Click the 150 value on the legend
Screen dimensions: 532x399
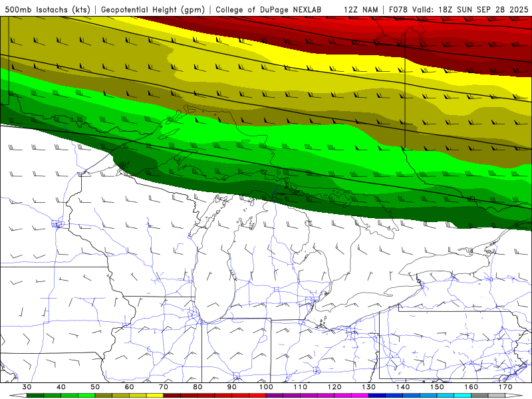pos(437,387)
